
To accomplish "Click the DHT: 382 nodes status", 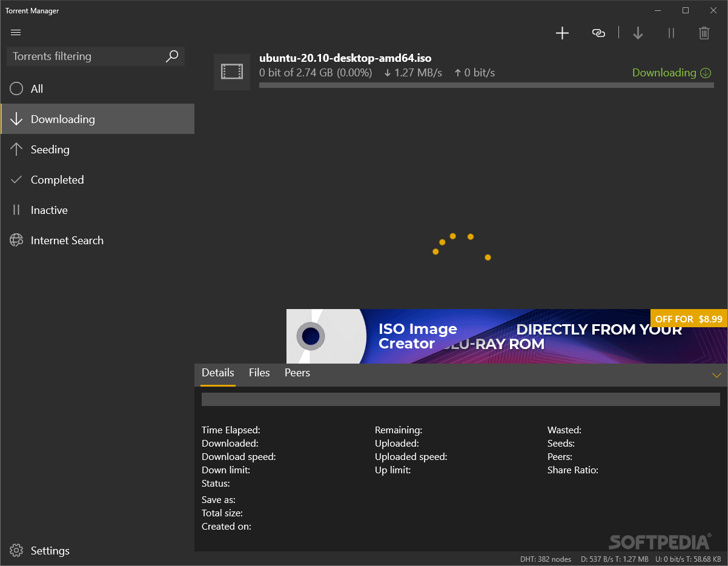I will click(546, 559).
